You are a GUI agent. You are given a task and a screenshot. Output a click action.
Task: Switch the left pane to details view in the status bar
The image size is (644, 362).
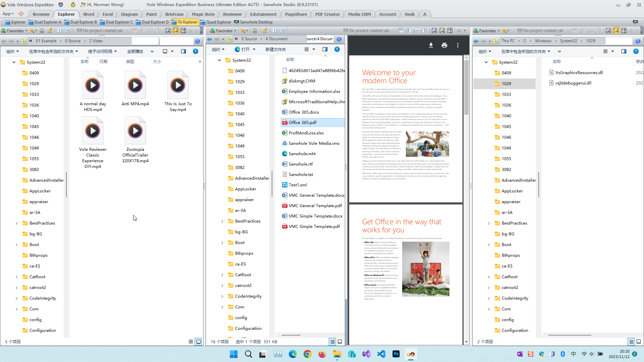[x=191, y=342]
